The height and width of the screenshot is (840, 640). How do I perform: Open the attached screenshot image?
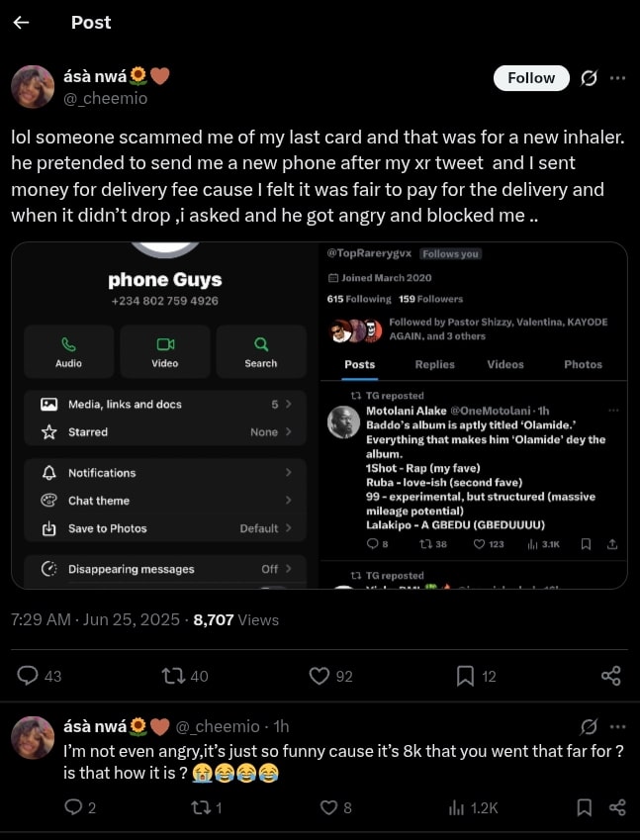coord(320,416)
